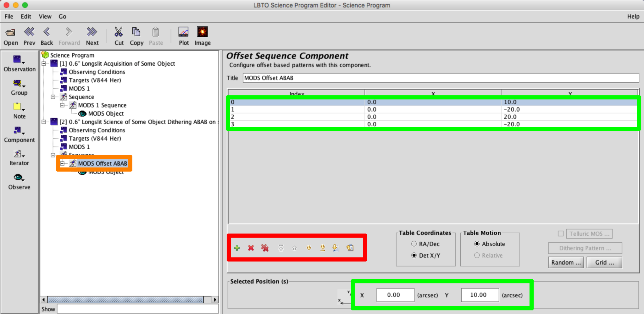Collapse observation [1] Longslit Acquisition node
The image size is (644, 314).
pyautogui.click(x=44, y=63)
